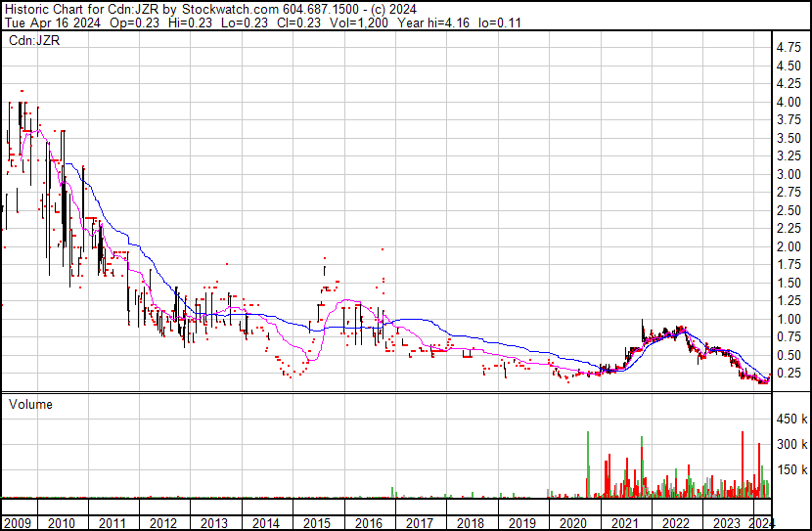Image resolution: width=812 pixels, height=531 pixels.
Task: Click the 2015 year label
Action: [317, 522]
